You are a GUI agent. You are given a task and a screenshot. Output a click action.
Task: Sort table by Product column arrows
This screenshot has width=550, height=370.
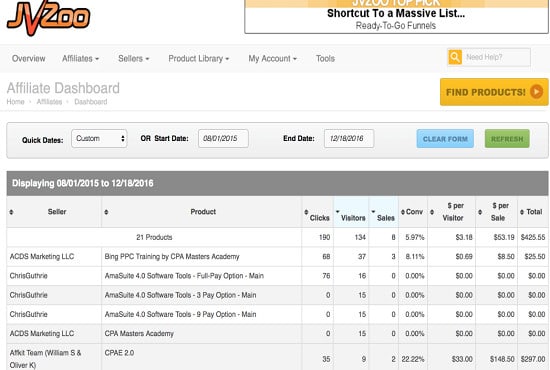(x=106, y=212)
